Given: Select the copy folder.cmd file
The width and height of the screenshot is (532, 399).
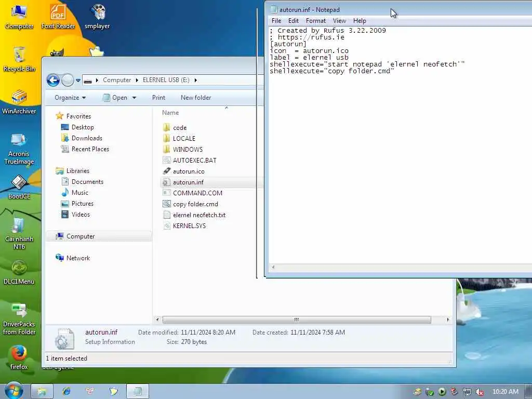Looking at the screenshot, I should click(x=195, y=204).
